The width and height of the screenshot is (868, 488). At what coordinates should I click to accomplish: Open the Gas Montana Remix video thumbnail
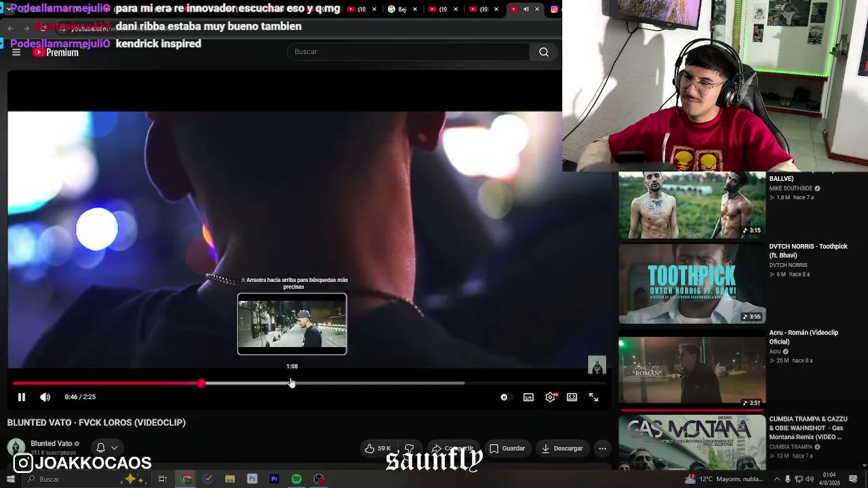[692, 442]
